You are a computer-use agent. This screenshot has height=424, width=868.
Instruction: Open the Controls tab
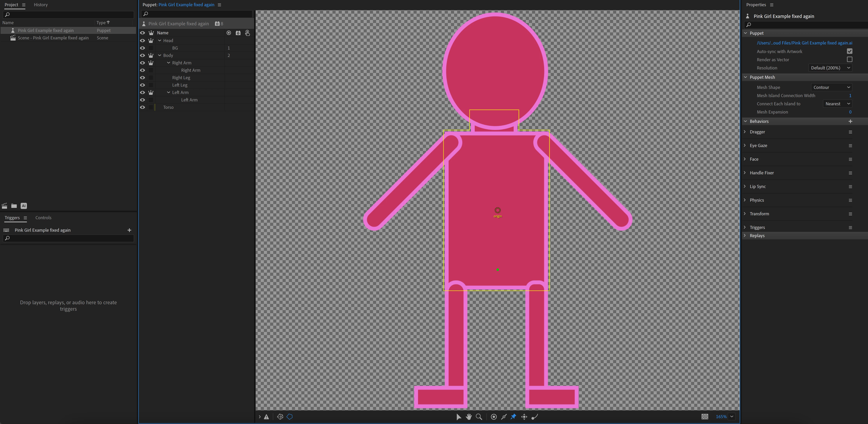click(43, 218)
